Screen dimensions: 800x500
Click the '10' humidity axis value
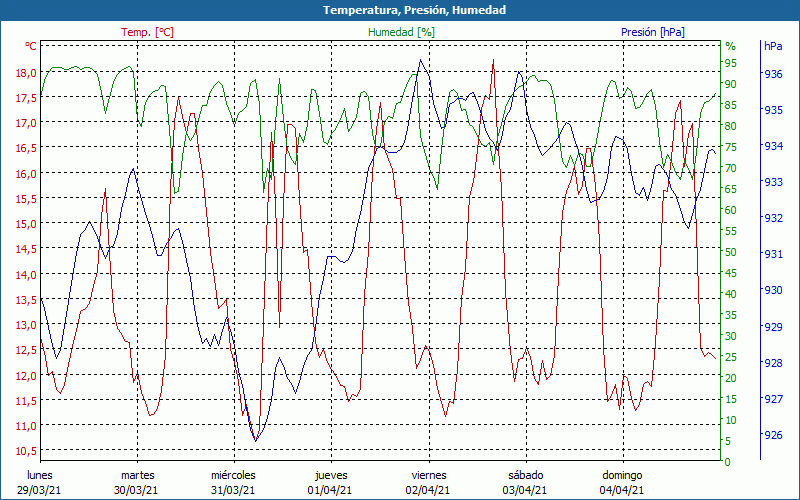tap(731, 420)
